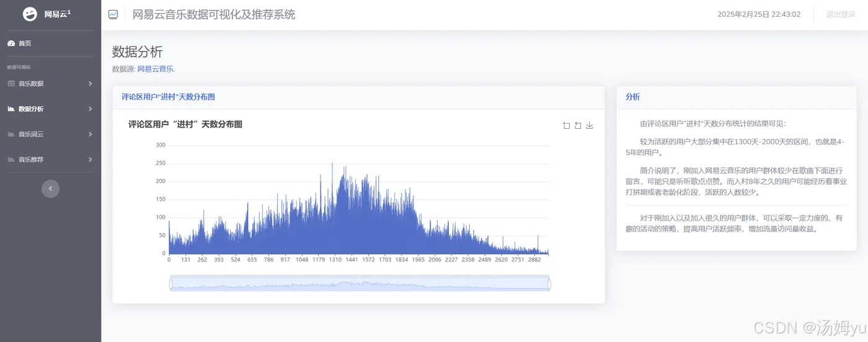Expand the 音乐词云 submenu chevron
868x342 pixels.
pyautogui.click(x=90, y=134)
